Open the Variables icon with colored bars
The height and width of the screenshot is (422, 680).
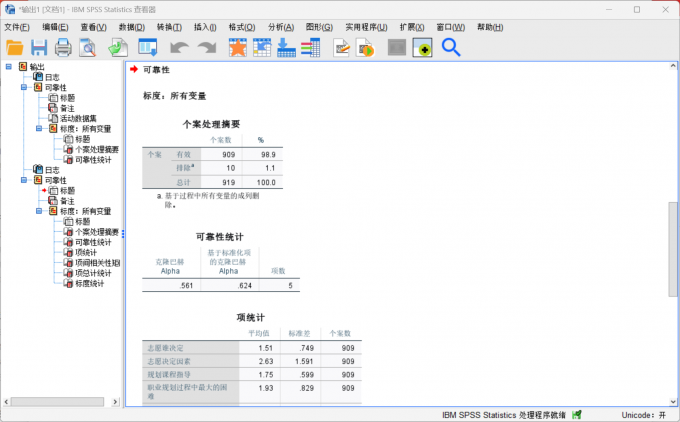coord(311,47)
